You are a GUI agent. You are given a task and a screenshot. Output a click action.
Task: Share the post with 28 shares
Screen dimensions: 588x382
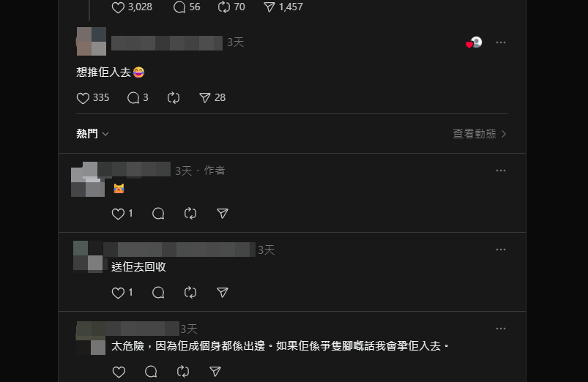[x=212, y=98]
